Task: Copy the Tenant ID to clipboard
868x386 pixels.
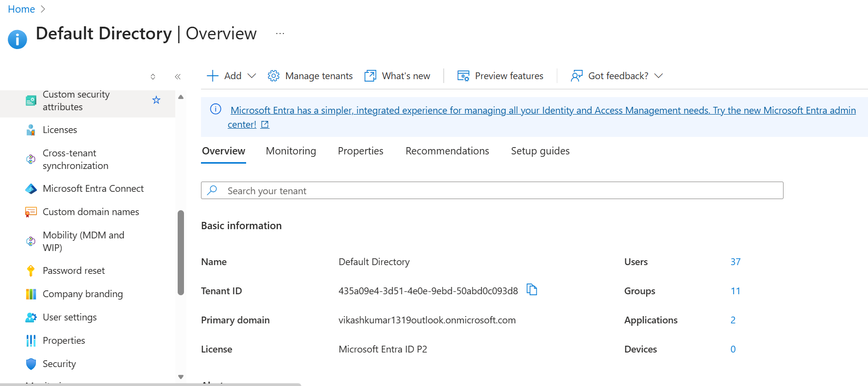Action: (532, 290)
